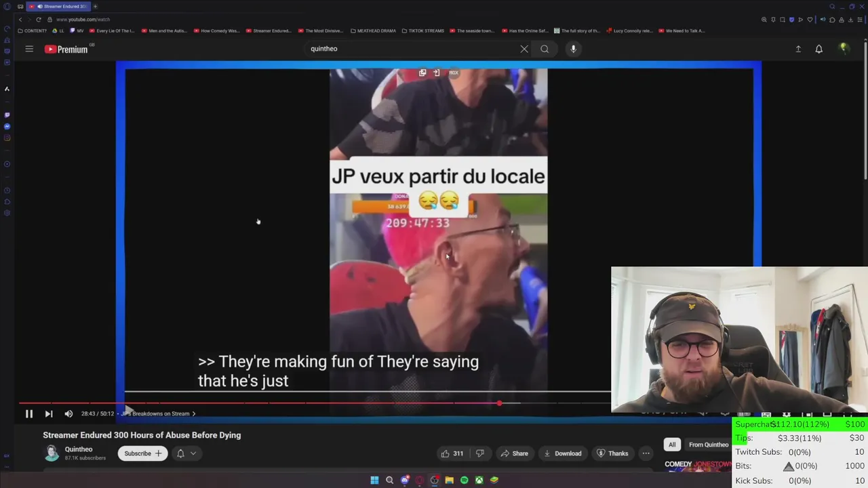Clear the quintheo search text

pos(524,49)
